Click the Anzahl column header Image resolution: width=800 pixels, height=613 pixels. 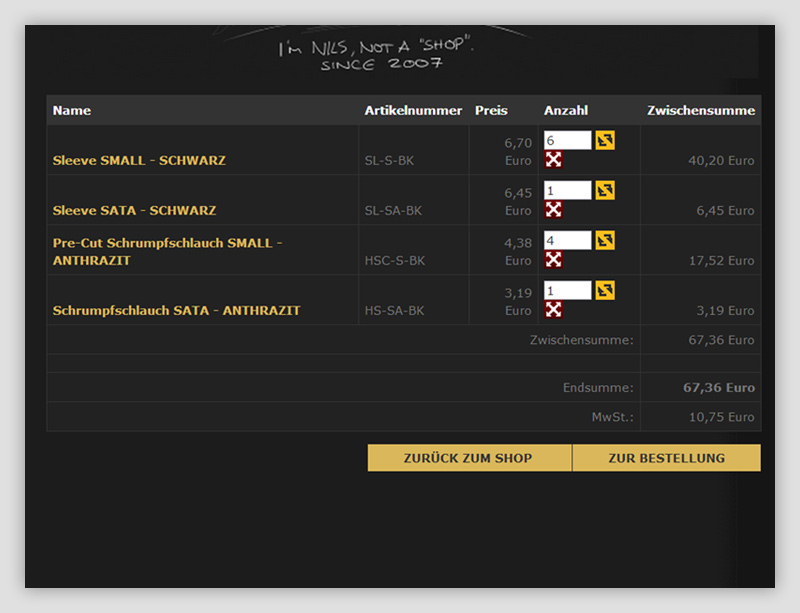(566, 110)
